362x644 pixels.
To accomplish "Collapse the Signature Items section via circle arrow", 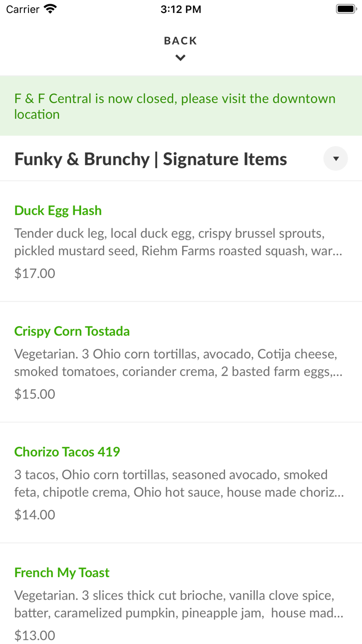I will (x=335, y=158).
